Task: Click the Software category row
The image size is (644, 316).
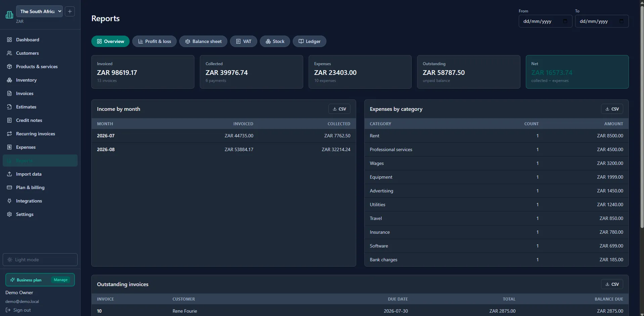Action: [496, 246]
